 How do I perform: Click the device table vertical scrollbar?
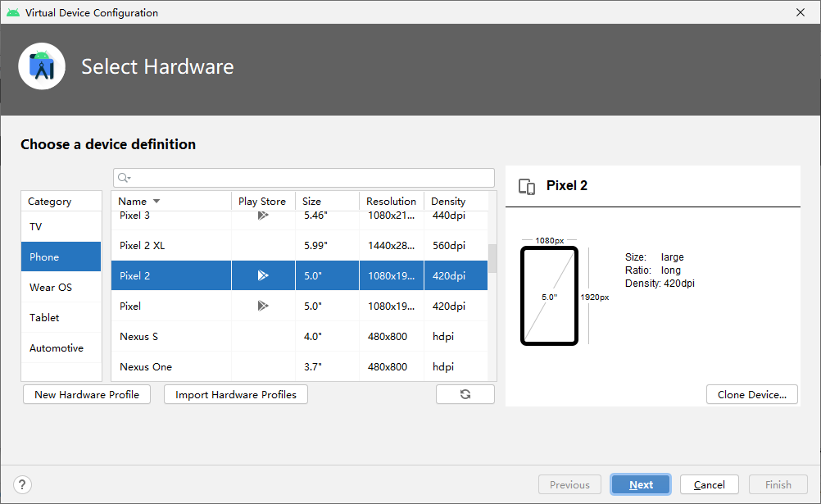(x=492, y=259)
